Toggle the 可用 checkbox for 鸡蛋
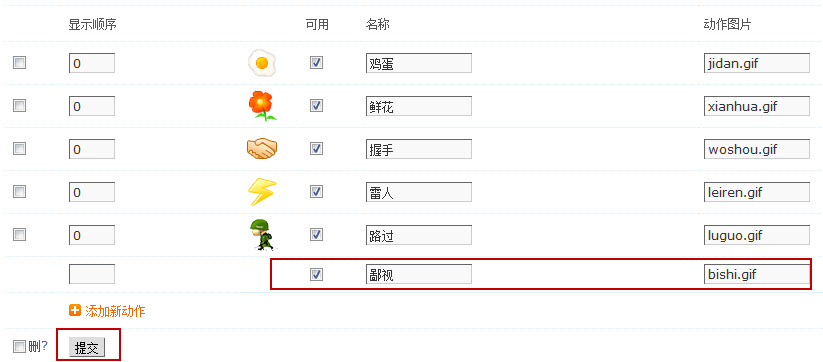Viewport: 823px width, 362px height. (316, 63)
